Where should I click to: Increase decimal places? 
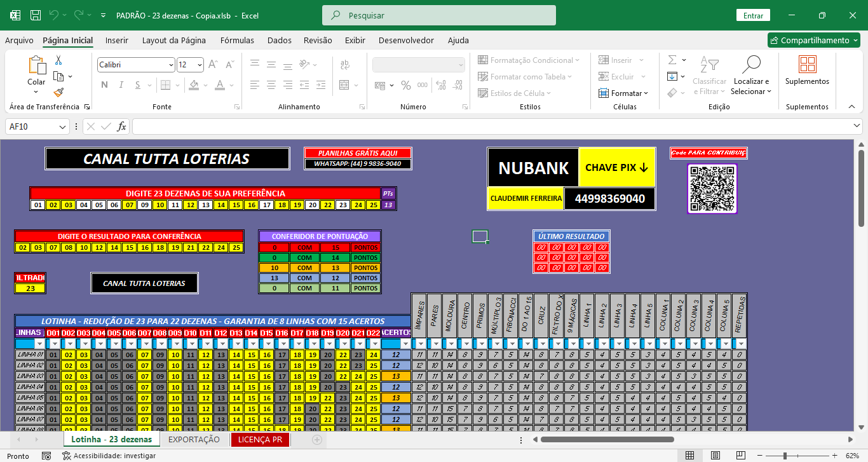pyautogui.click(x=441, y=85)
